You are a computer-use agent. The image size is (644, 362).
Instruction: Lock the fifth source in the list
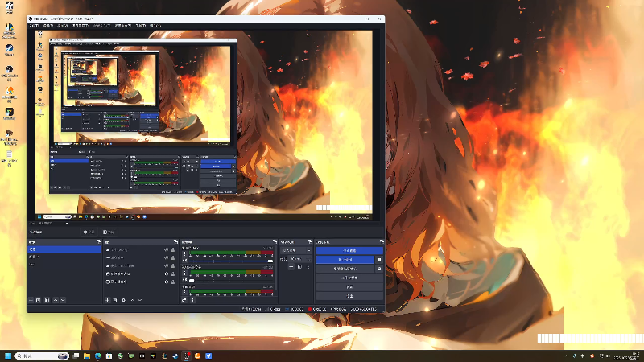coord(173,282)
